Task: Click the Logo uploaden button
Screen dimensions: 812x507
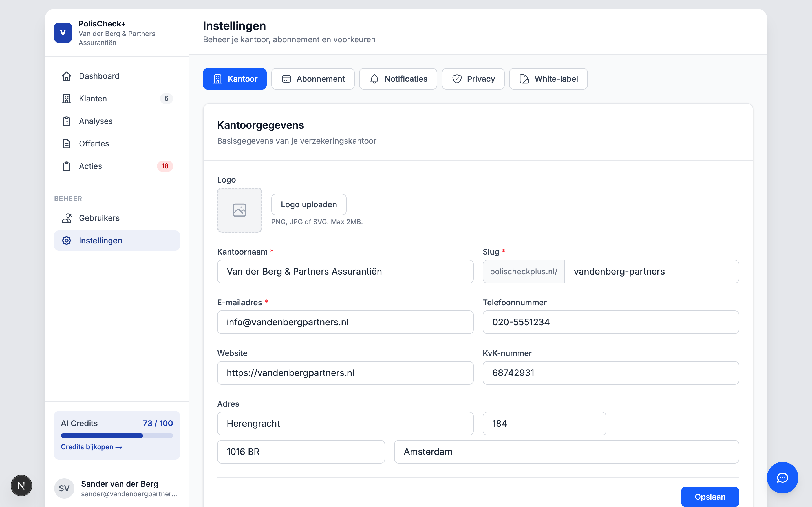Action: point(308,204)
